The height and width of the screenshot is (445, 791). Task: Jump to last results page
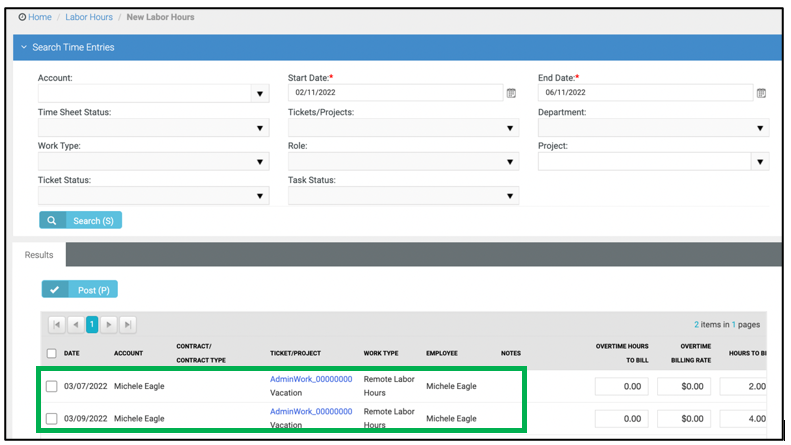(127, 324)
